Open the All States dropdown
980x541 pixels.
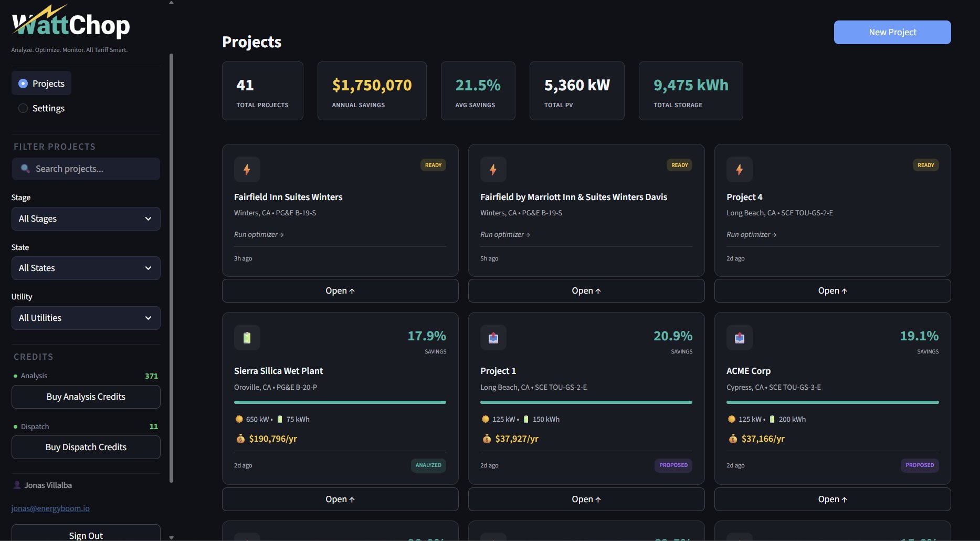point(86,268)
